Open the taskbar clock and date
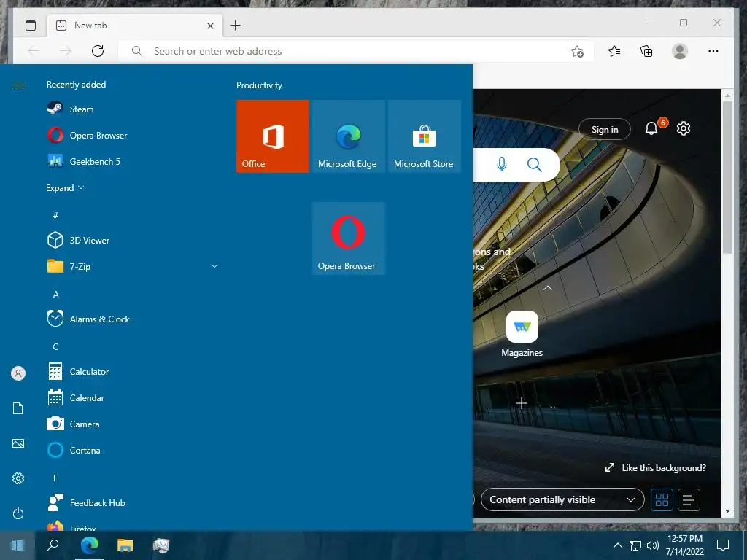Image resolution: width=747 pixels, height=560 pixels. click(684, 545)
